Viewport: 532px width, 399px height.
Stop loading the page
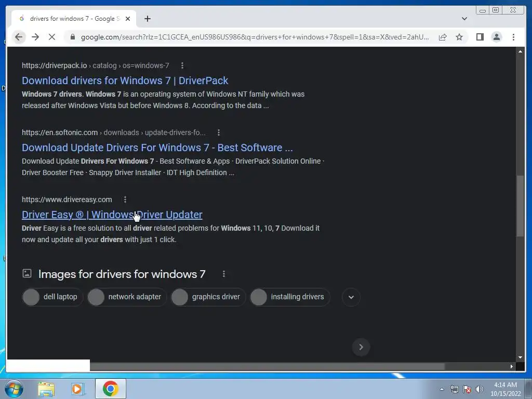(x=52, y=37)
